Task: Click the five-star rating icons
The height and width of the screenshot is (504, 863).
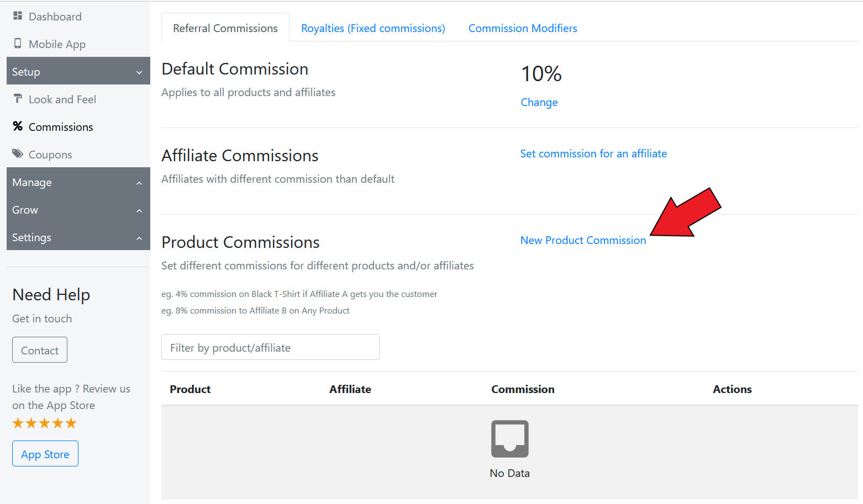Action: coord(44,423)
